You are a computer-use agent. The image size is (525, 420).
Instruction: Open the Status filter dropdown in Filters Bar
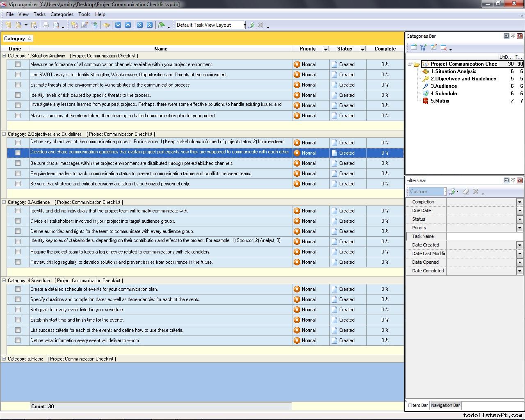click(x=519, y=219)
